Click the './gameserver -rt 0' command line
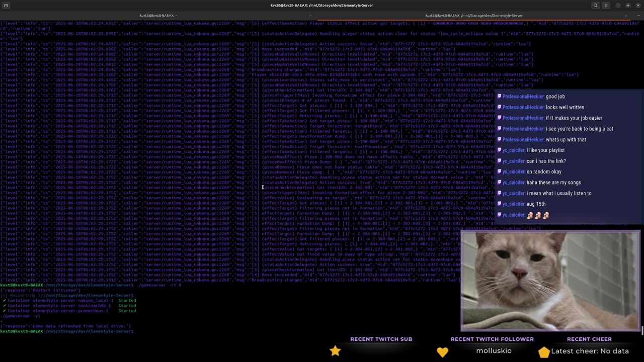Viewport: 644px width, 362px height. [x=91, y=285]
